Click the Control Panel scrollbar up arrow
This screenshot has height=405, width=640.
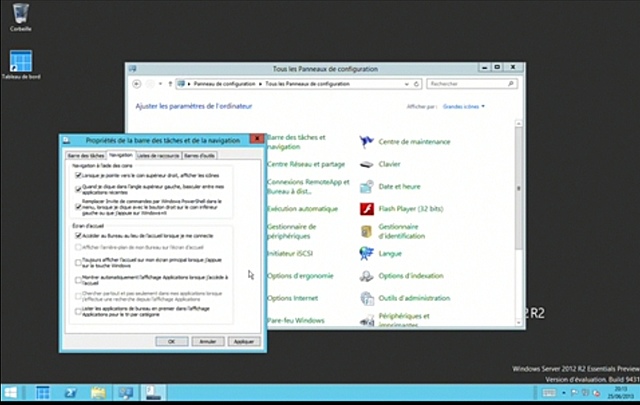(x=519, y=123)
